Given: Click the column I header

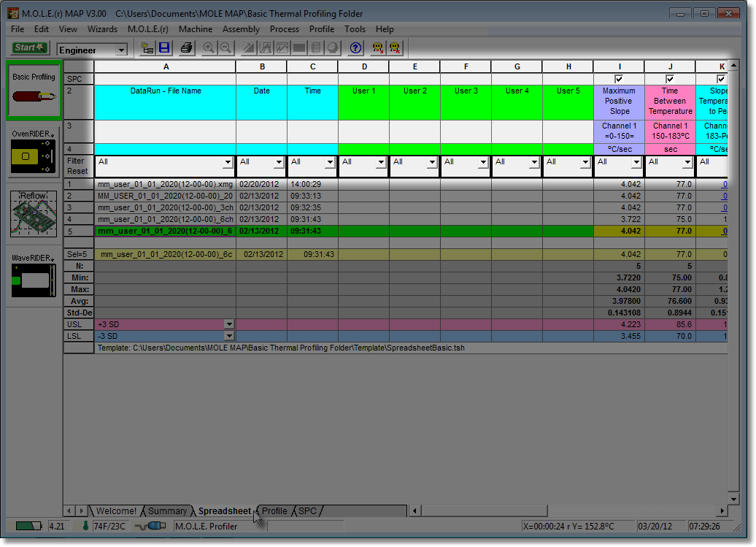Looking at the screenshot, I should [x=619, y=66].
